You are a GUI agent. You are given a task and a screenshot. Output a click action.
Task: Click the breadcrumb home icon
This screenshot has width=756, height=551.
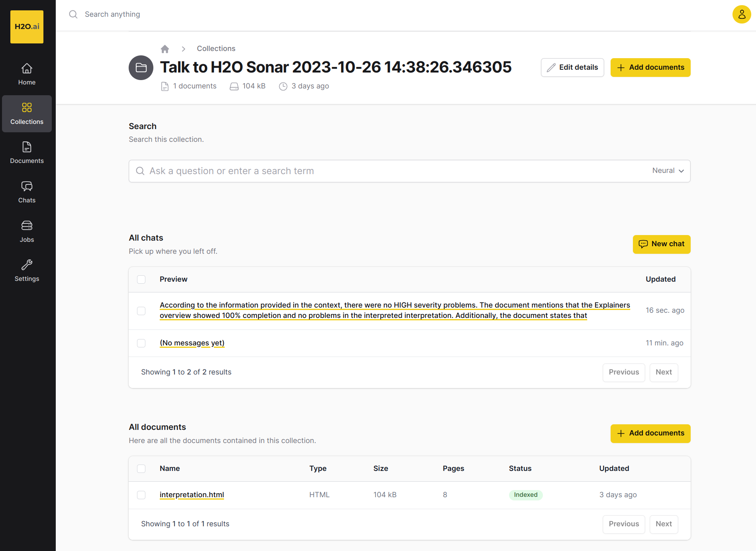[x=165, y=49]
